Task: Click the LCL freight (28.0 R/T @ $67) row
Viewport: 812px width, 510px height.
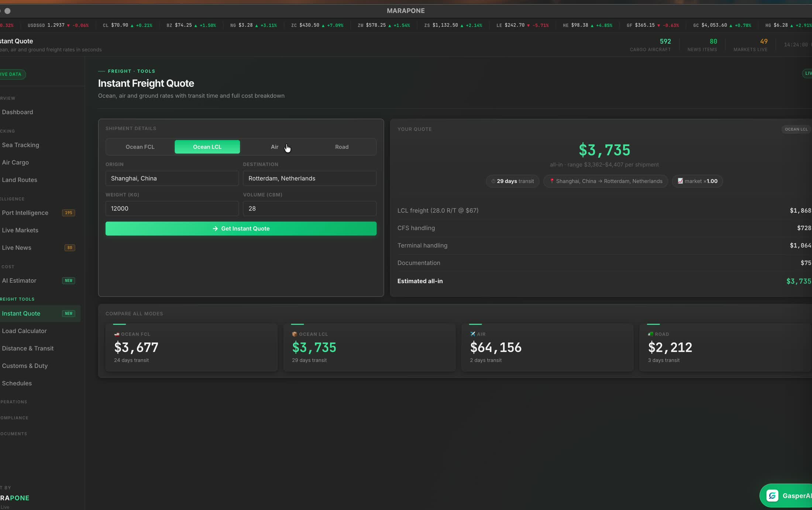Action: coord(604,210)
